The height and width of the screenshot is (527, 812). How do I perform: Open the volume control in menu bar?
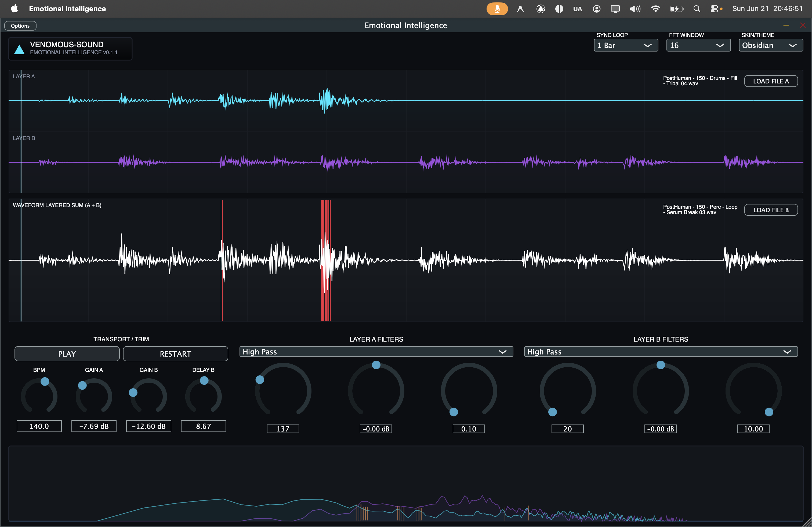(x=635, y=9)
